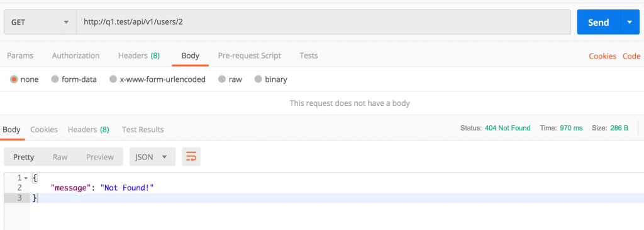Choose the form-data radio option

point(55,79)
